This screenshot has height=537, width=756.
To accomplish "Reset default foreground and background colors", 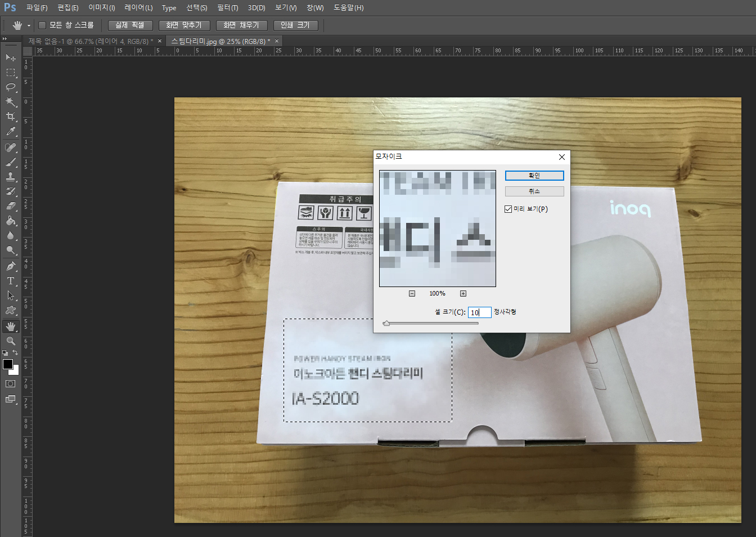I will [5, 353].
